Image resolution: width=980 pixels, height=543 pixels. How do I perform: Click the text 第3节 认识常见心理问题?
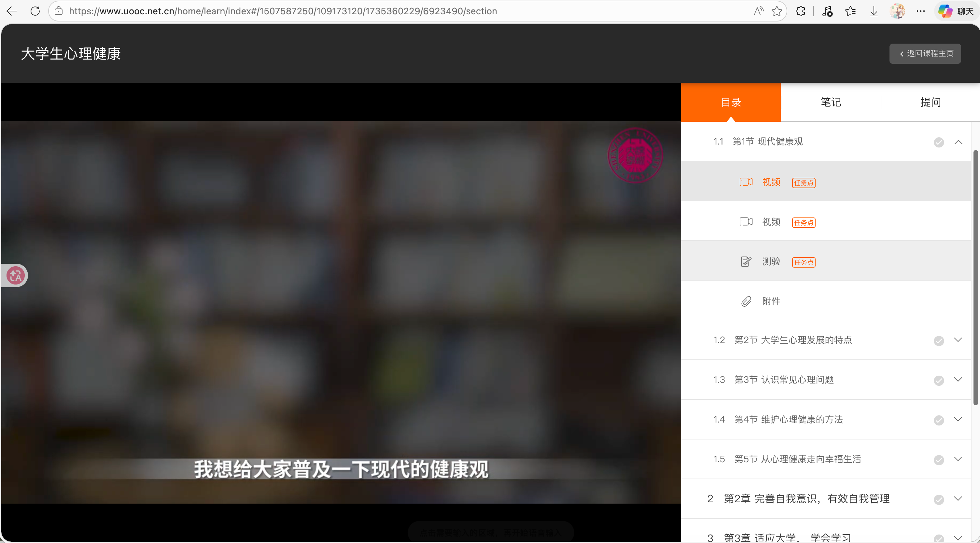[784, 380]
